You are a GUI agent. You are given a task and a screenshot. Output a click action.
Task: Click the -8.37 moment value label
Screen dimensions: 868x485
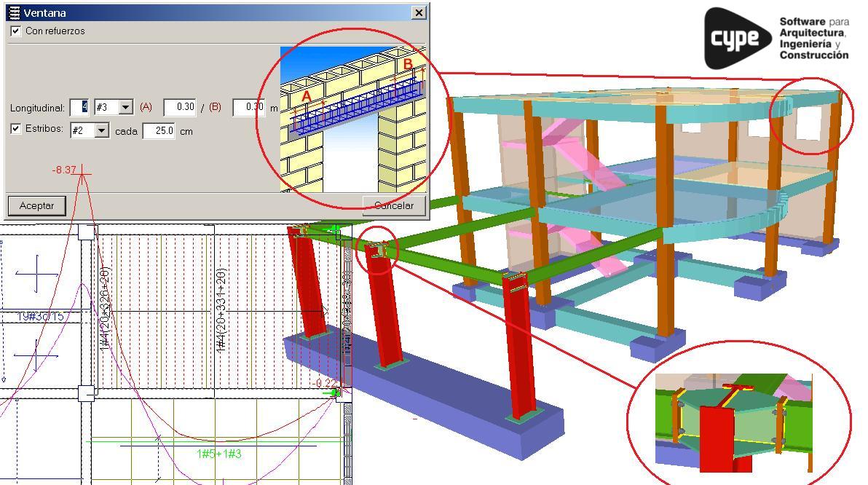[x=63, y=170]
